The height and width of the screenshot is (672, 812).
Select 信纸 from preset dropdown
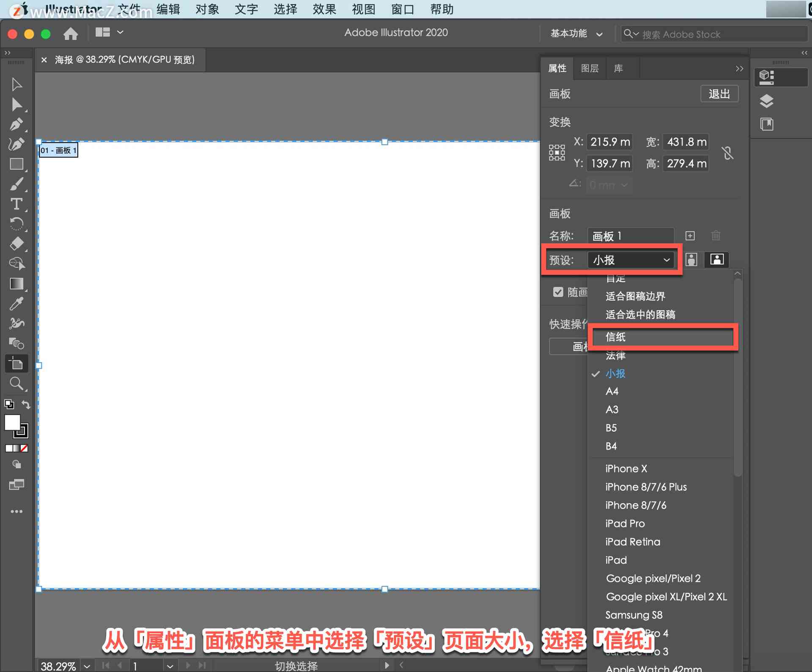(x=664, y=337)
